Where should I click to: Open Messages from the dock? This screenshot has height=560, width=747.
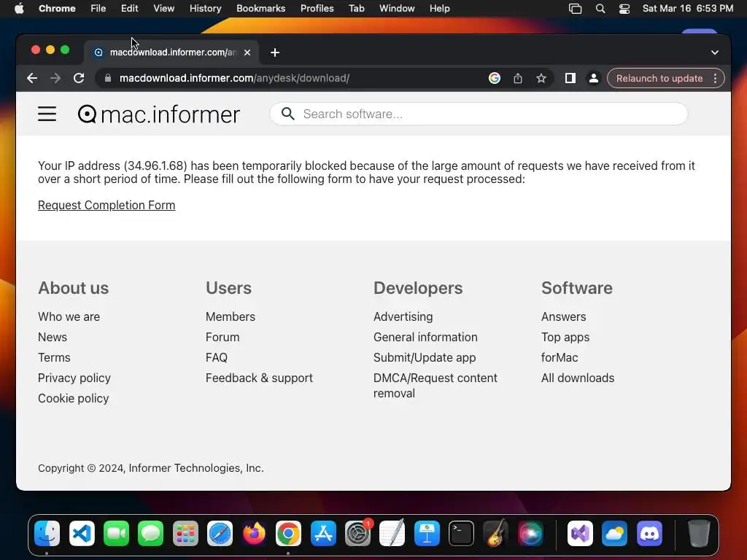coord(150,533)
